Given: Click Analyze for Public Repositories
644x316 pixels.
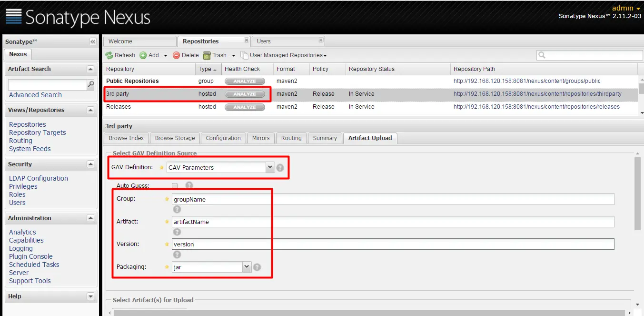Looking at the screenshot, I should [245, 81].
